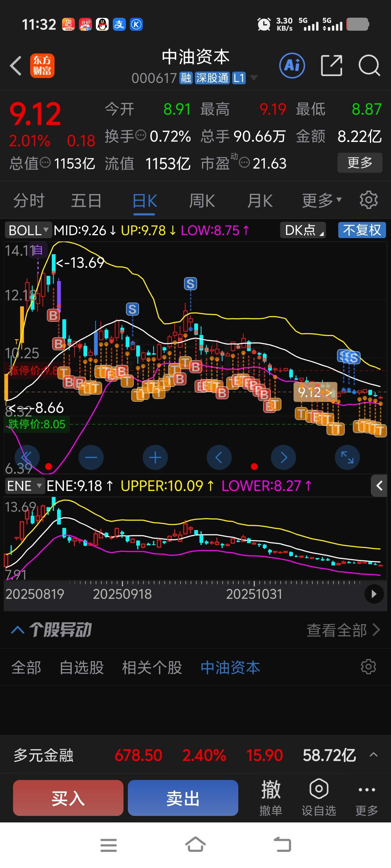Play chart replay triangle button
Image resolution: width=391 pixels, height=868 pixels.
374,594
